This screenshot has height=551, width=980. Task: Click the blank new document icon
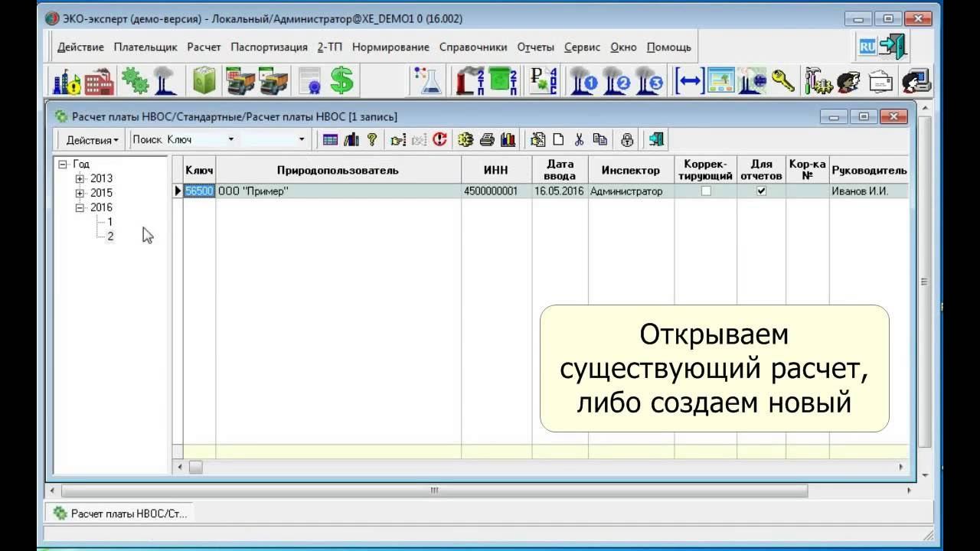click(x=559, y=139)
